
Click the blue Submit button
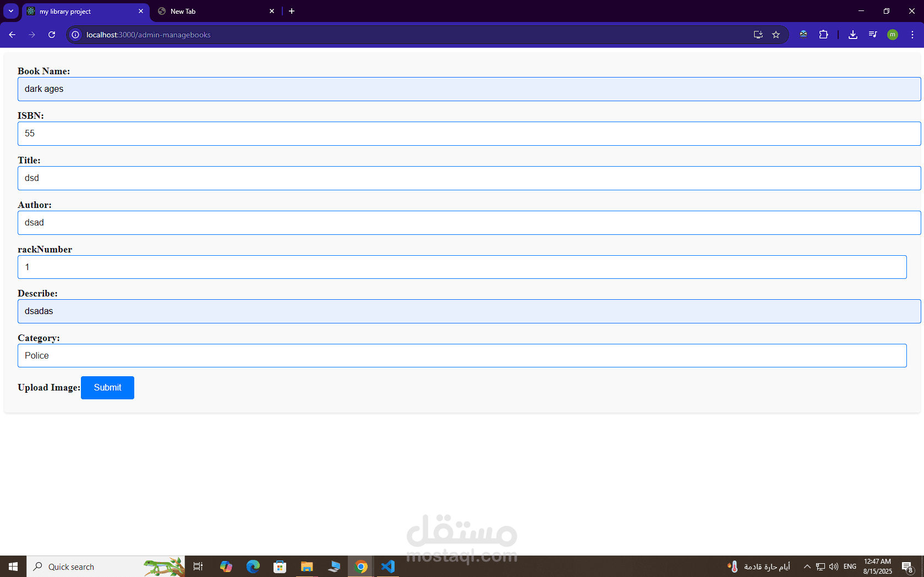(x=107, y=388)
